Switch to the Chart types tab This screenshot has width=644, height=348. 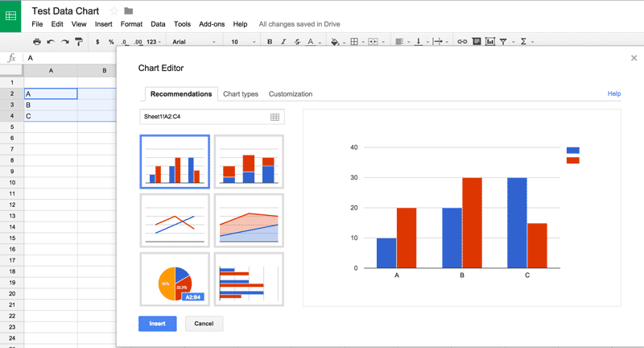[x=241, y=94]
